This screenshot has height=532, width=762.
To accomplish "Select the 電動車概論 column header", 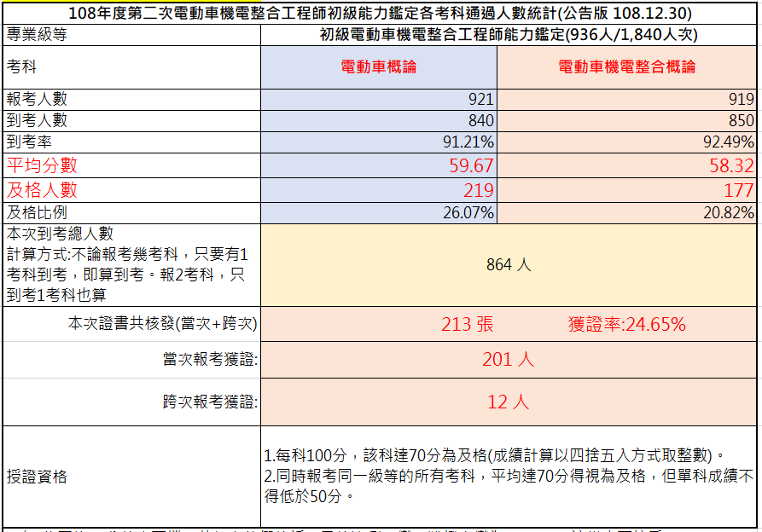I will (378, 68).
